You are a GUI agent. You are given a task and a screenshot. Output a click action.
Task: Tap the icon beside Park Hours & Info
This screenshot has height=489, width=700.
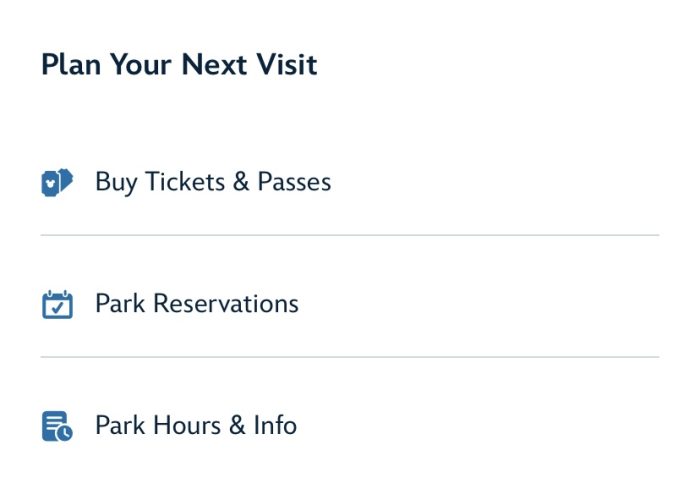coord(58,426)
